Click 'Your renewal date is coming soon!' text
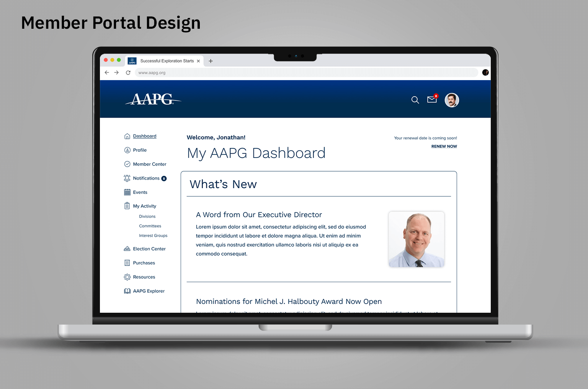588x389 pixels. click(x=426, y=138)
